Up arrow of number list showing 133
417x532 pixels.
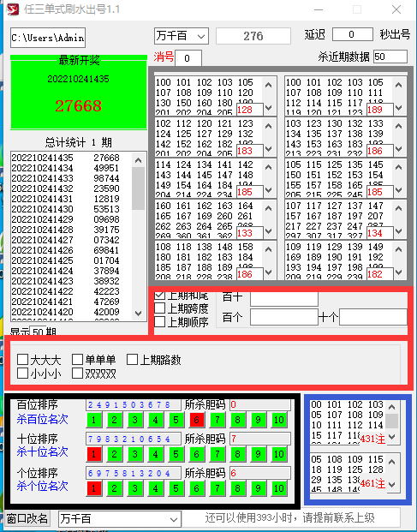[269, 208]
